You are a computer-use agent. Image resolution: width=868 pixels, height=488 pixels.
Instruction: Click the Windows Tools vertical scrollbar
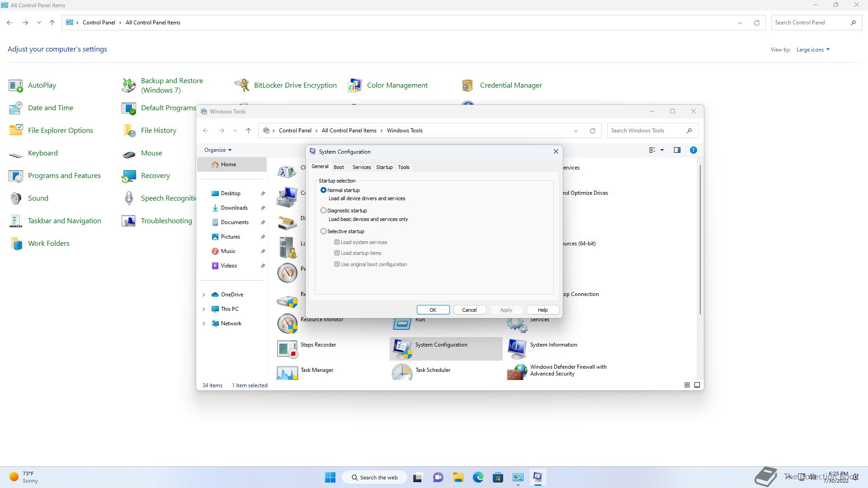pyautogui.click(x=700, y=239)
